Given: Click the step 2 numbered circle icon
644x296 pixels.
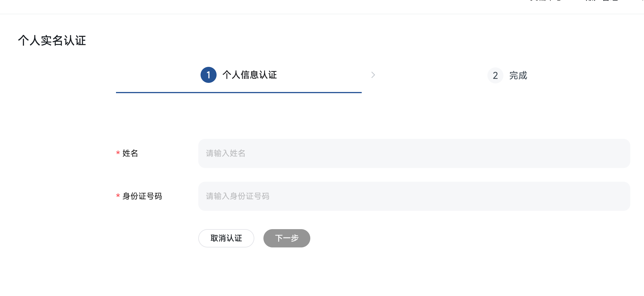Looking at the screenshot, I should coord(495,75).
